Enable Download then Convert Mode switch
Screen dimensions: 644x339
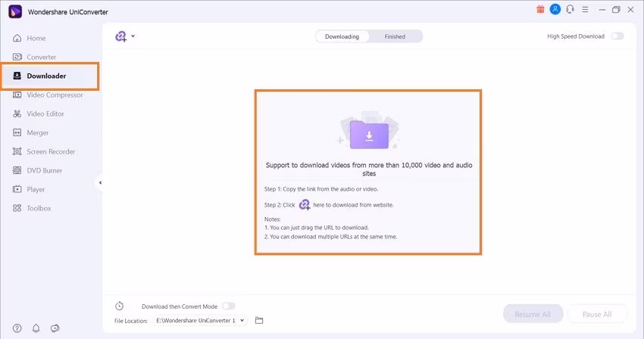(x=229, y=306)
